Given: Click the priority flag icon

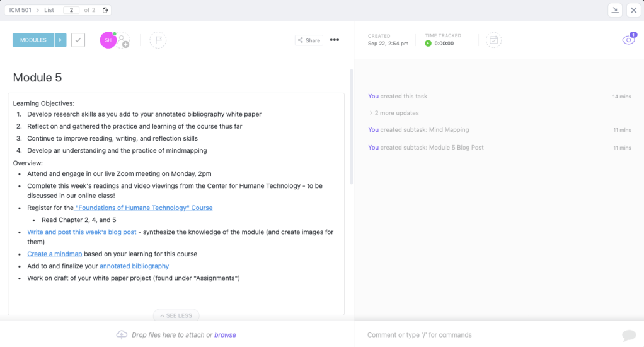Looking at the screenshot, I should (158, 40).
